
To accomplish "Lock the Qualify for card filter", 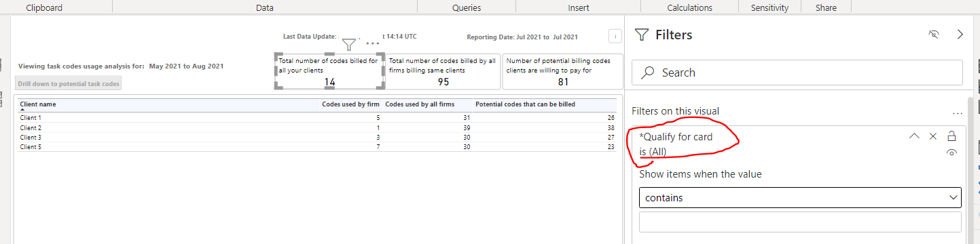I will click(951, 136).
